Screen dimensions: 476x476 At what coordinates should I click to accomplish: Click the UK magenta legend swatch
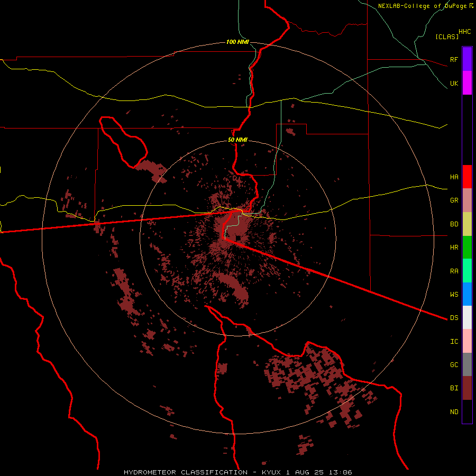click(x=467, y=83)
